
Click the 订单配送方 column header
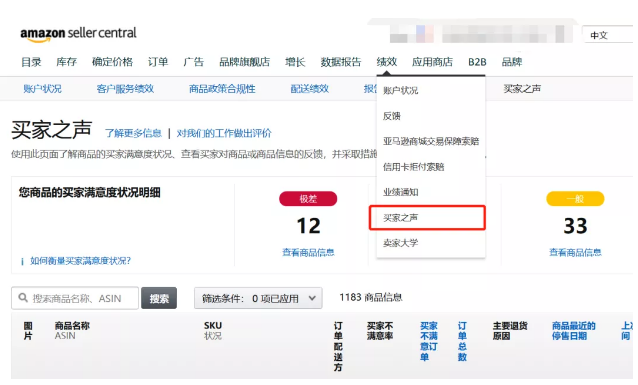coord(338,346)
